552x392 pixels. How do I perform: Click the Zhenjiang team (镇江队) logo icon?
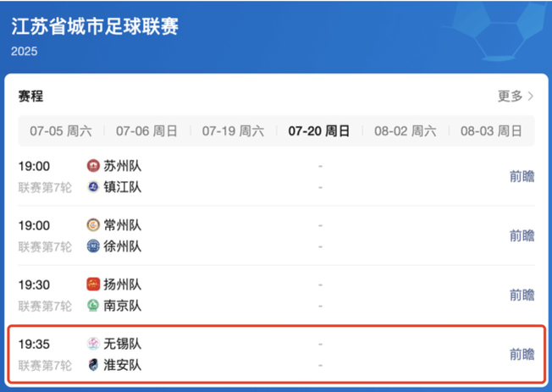coord(93,187)
